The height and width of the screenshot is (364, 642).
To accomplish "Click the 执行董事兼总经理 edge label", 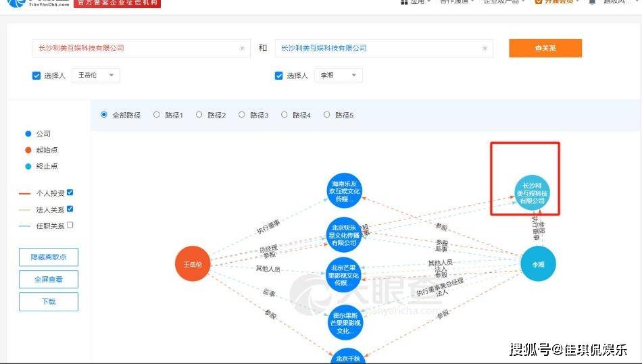I will click(x=440, y=287).
